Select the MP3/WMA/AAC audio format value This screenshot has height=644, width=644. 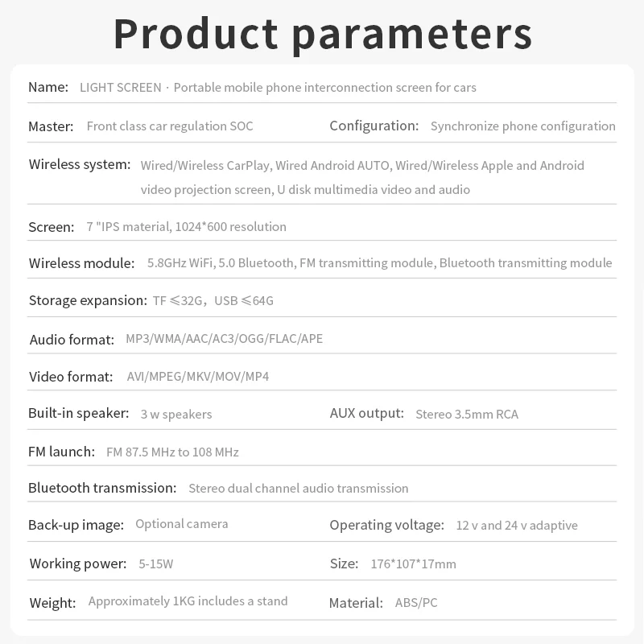click(x=224, y=339)
